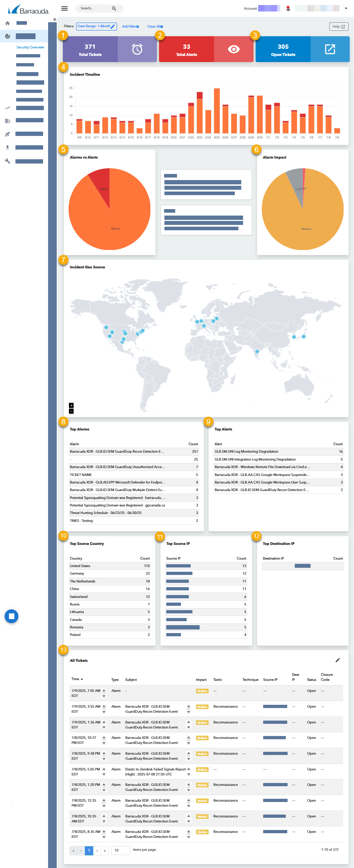Go to the next tickets page
354x868 pixels.
click(x=97, y=850)
